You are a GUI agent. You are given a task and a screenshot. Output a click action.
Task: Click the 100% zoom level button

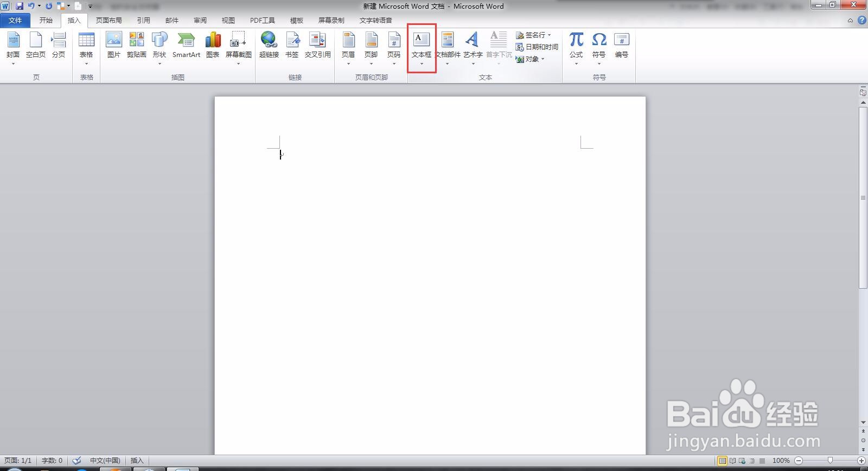pos(781,461)
